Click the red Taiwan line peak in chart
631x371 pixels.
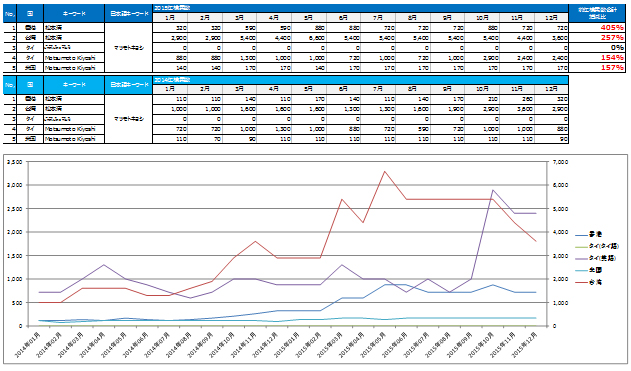coord(384,171)
